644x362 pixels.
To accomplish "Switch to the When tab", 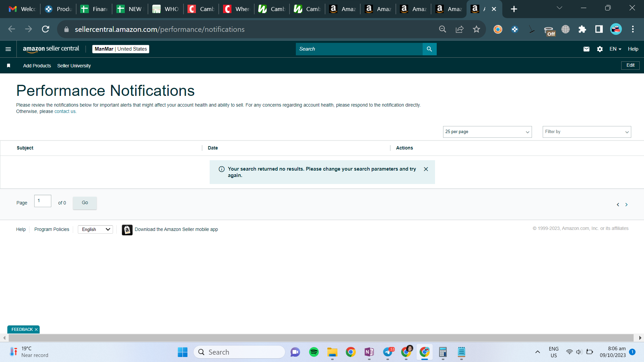I will [x=236, y=9].
